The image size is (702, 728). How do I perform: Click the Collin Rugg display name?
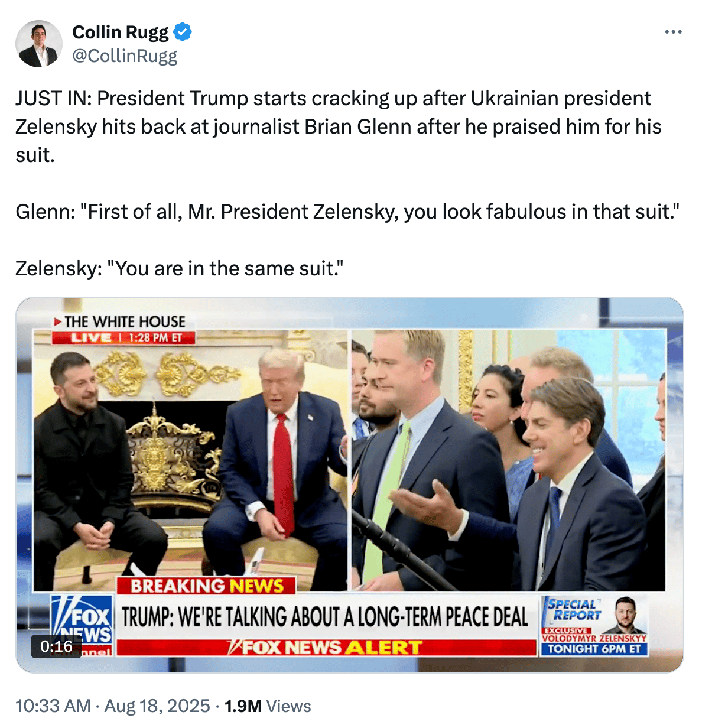(121, 32)
